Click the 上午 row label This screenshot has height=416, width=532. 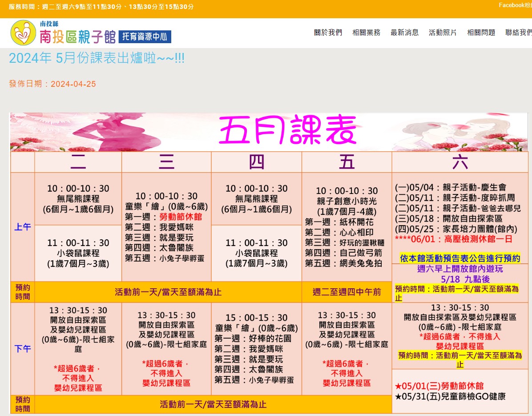[23, 227]
